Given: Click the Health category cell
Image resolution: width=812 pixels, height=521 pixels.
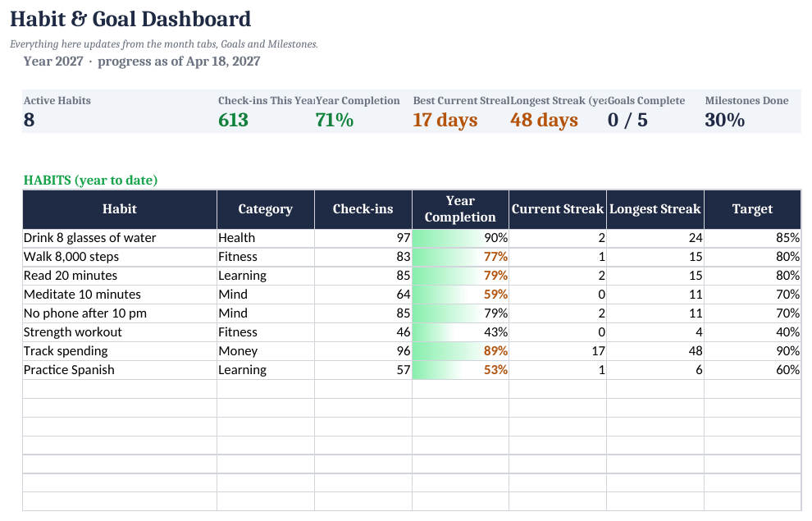Looking at the screenshot, I should (266, 238).
